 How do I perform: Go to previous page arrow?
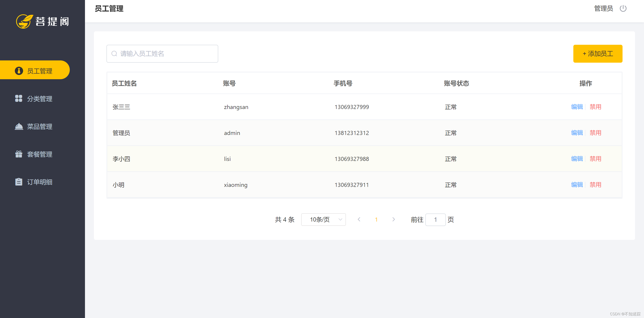359,220
